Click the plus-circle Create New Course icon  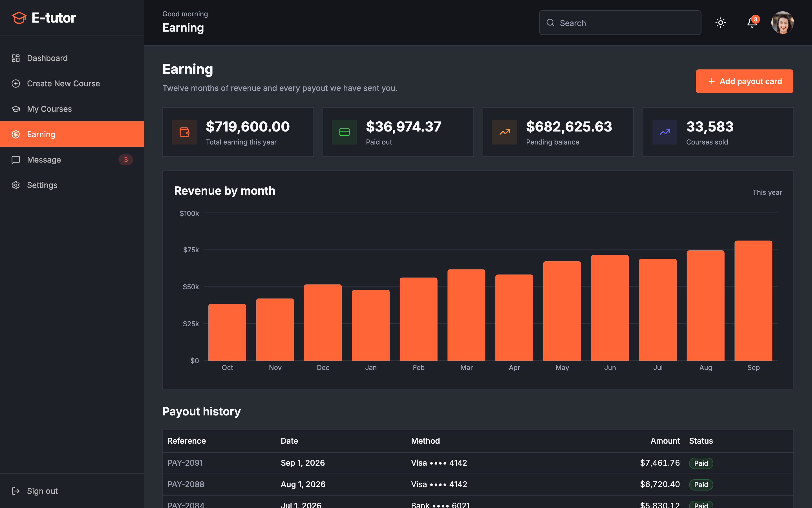(x=16, y=83)
